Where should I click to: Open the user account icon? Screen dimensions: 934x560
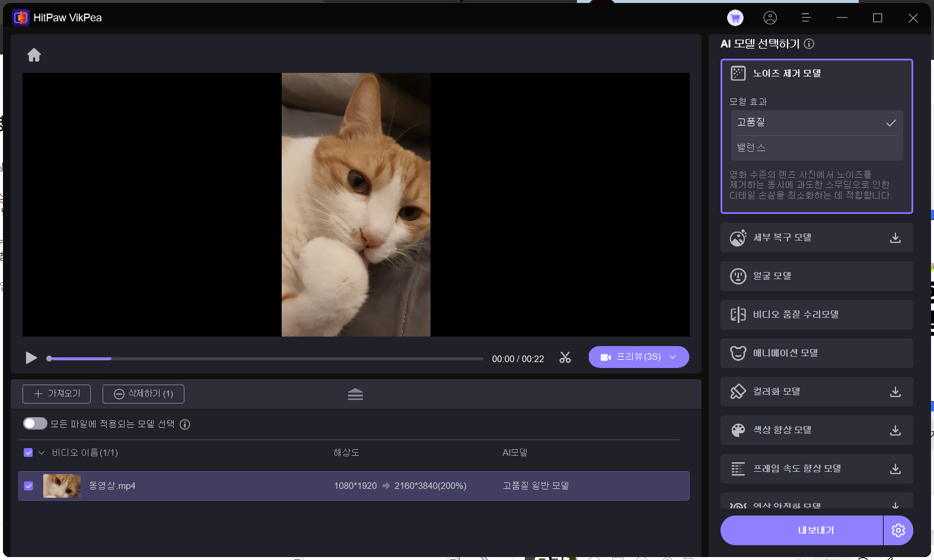(x=770, y=18)
